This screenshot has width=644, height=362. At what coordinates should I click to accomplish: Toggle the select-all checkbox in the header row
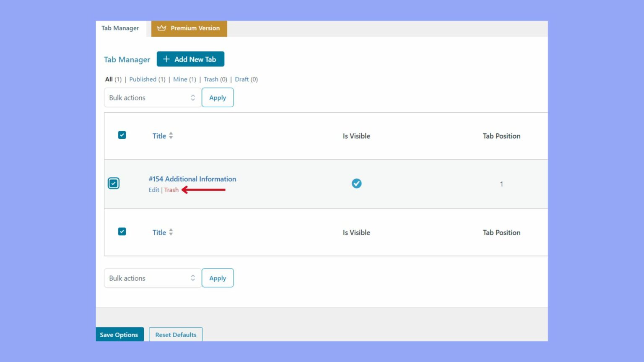coord(122,135)
